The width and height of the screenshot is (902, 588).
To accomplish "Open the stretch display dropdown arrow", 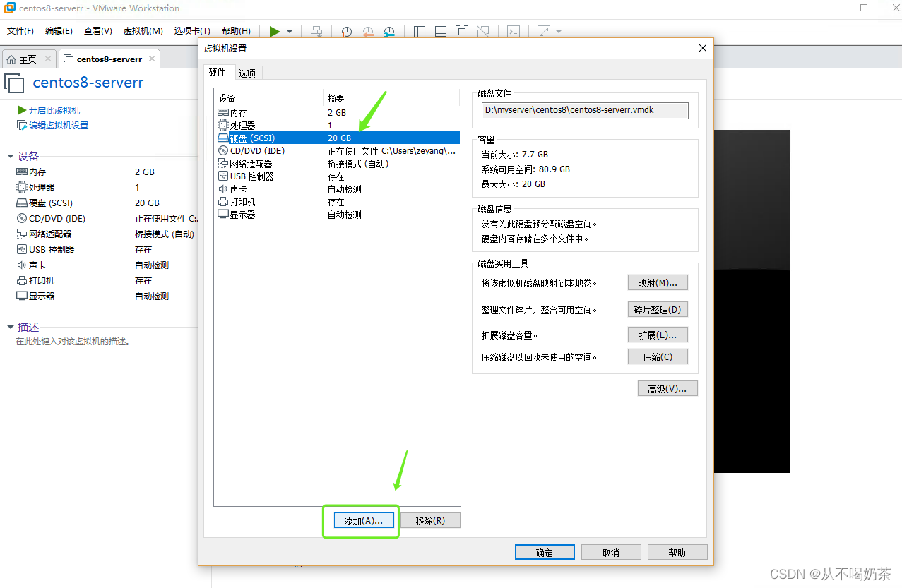I will tap(559, 32).
